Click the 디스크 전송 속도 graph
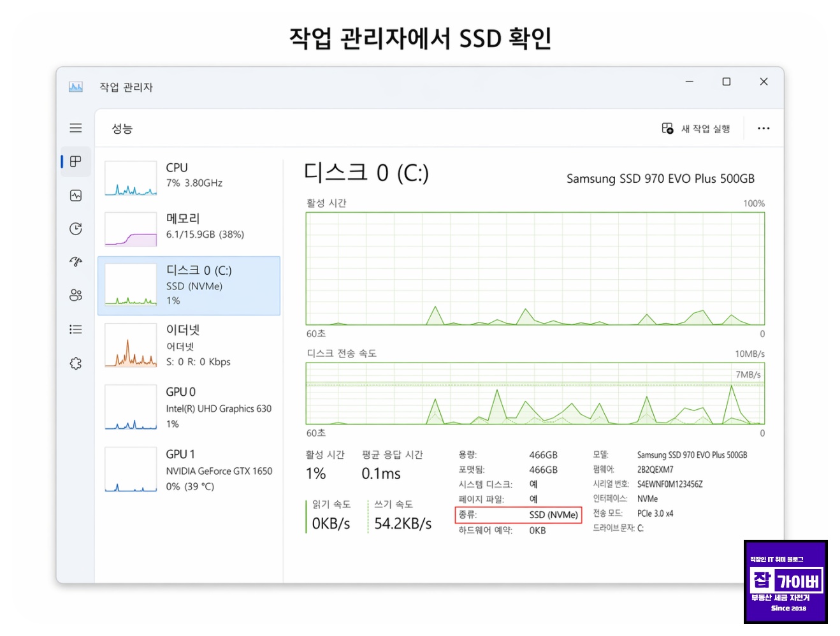This screenshot has width=840, height=636. pos(535,394)
